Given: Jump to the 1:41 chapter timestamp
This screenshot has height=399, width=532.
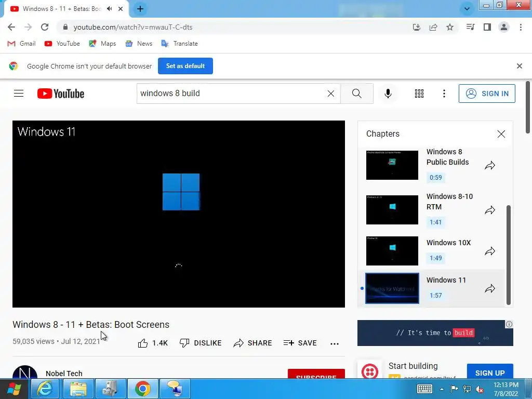Looking at the screenshot, I should pyautogui.click(x=436, y=222).
